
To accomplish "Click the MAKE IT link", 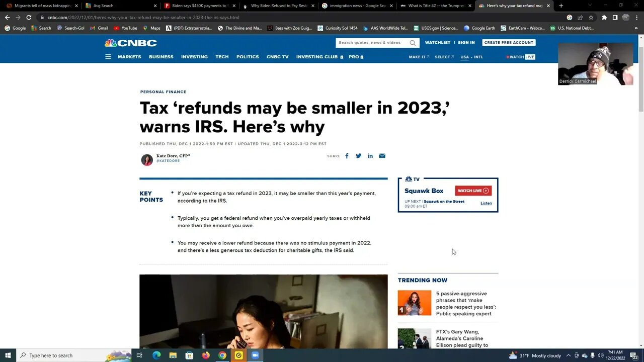I will (419, 57).
